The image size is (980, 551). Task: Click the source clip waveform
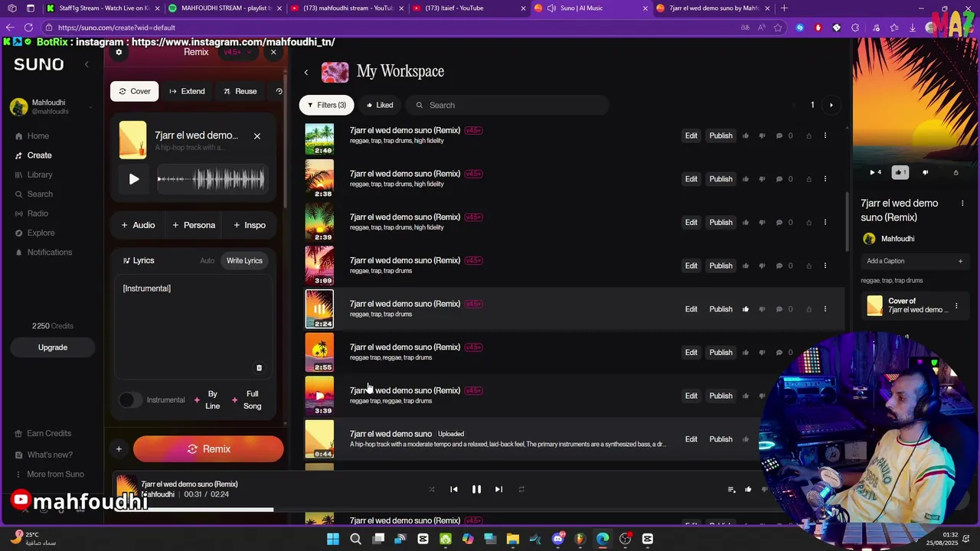pyautogui.click(x=211, y=179)
